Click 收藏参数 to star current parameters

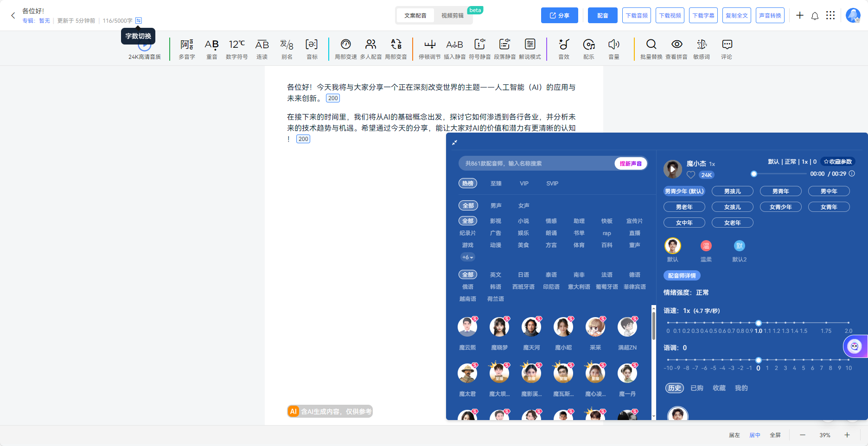[x=838, y=161]
